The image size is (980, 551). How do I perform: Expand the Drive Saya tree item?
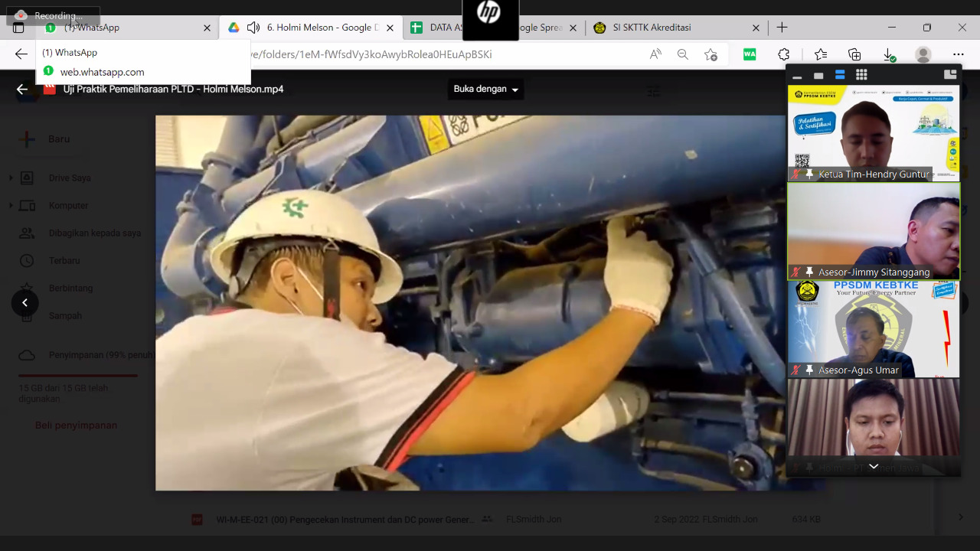[11, 178]
